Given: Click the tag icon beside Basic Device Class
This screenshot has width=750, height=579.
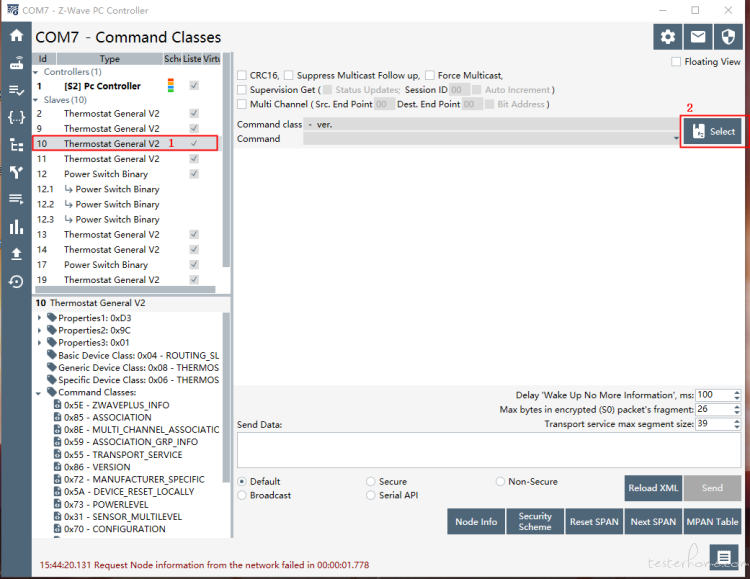Looking at the screenshot, I should (52, 355).
